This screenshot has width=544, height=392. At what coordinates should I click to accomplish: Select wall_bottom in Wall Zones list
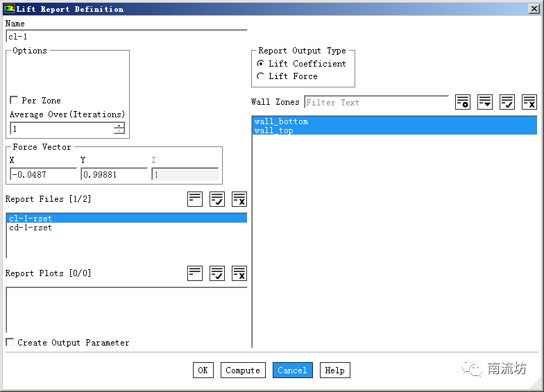[x=395, y=121]
